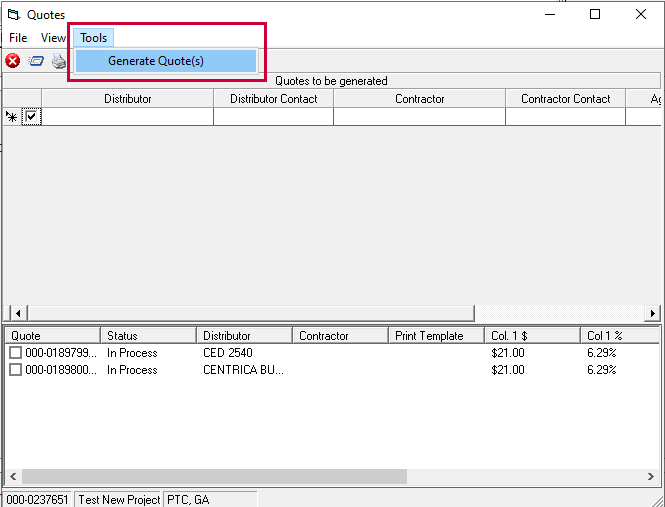Check the box for the CED 2540 quote
The height and width of the screenshot is (507, 665).
[x=15, y=353]
